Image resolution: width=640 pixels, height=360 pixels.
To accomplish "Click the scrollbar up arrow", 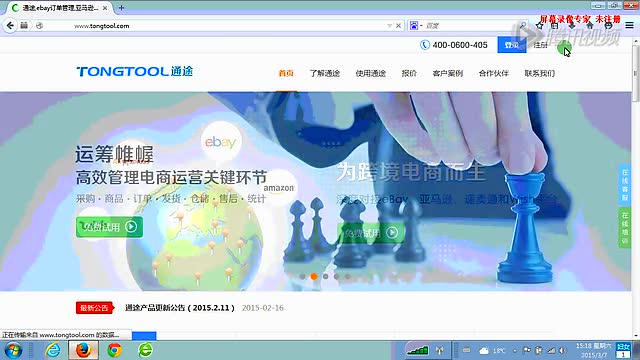I will point(636,41).
